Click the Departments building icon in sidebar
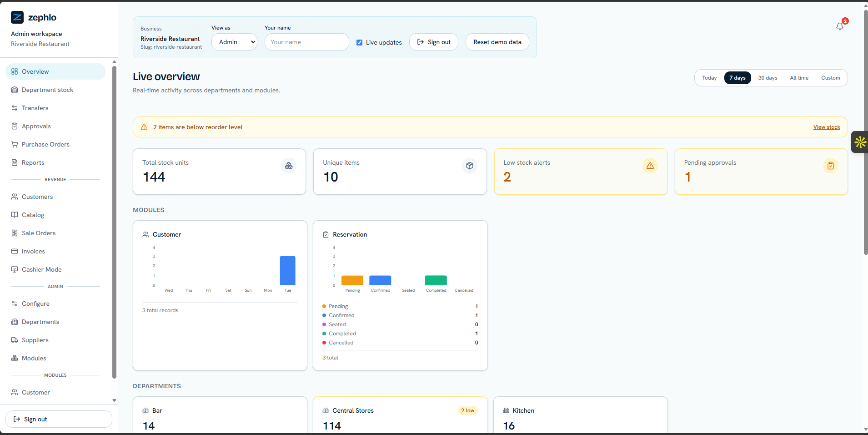This screenshot has height=435, width=868. (x=15, y=322)
